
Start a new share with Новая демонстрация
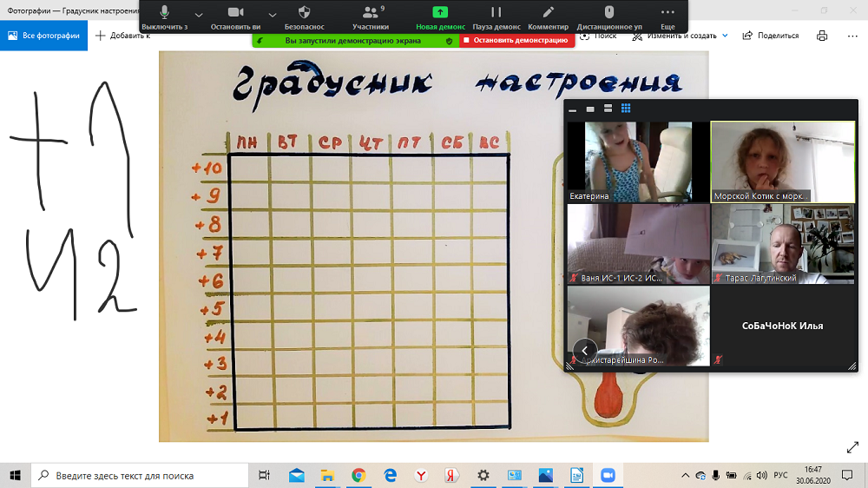pyautogui.click(x=440, y=13)
